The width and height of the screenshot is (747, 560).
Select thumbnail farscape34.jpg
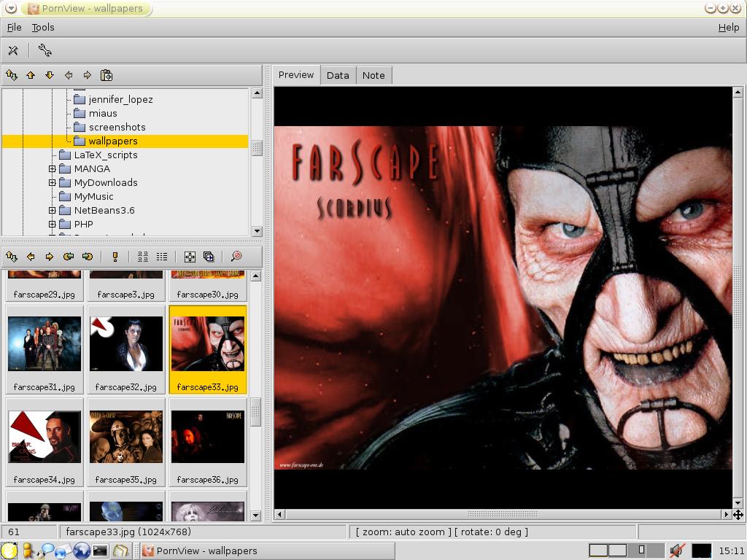[44, 443]
